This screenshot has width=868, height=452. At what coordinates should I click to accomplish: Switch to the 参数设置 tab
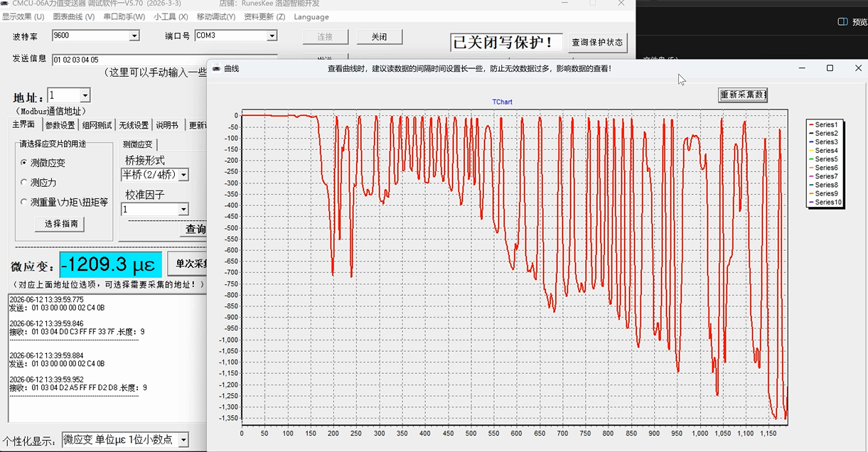[x=60, y=125]
